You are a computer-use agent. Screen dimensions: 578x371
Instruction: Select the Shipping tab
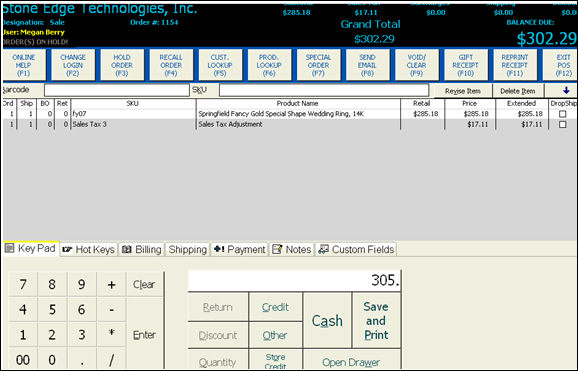[x=188, y=250]
